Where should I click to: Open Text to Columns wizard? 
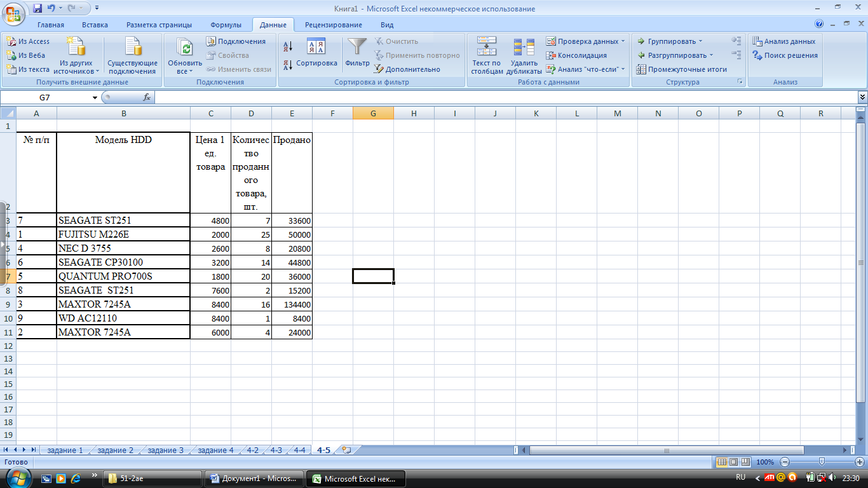pyautogui.click(x=487, y=56)
